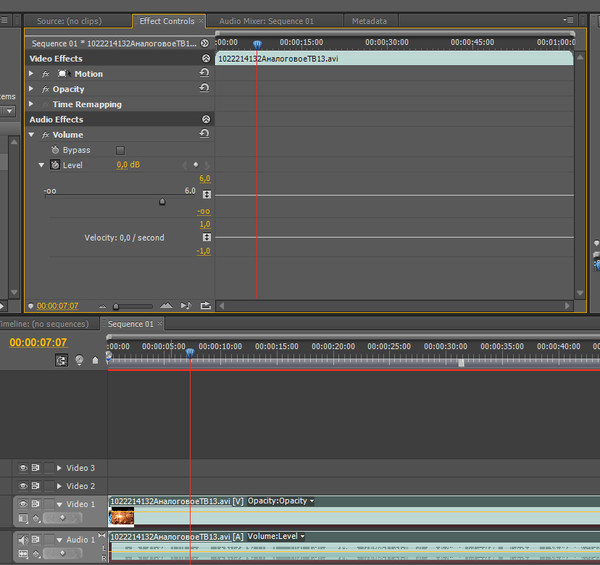Screen dimensions: 600x565
Task: Collapse the Audio Effects section
Action: [206, 119]
